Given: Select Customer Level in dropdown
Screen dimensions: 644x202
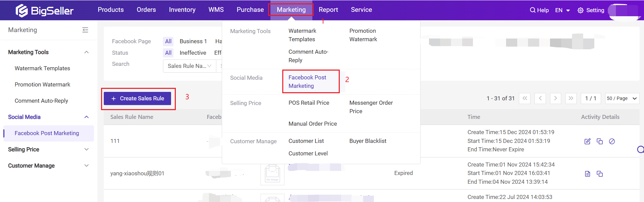Looking at the screenshot, I should (308, 153).
